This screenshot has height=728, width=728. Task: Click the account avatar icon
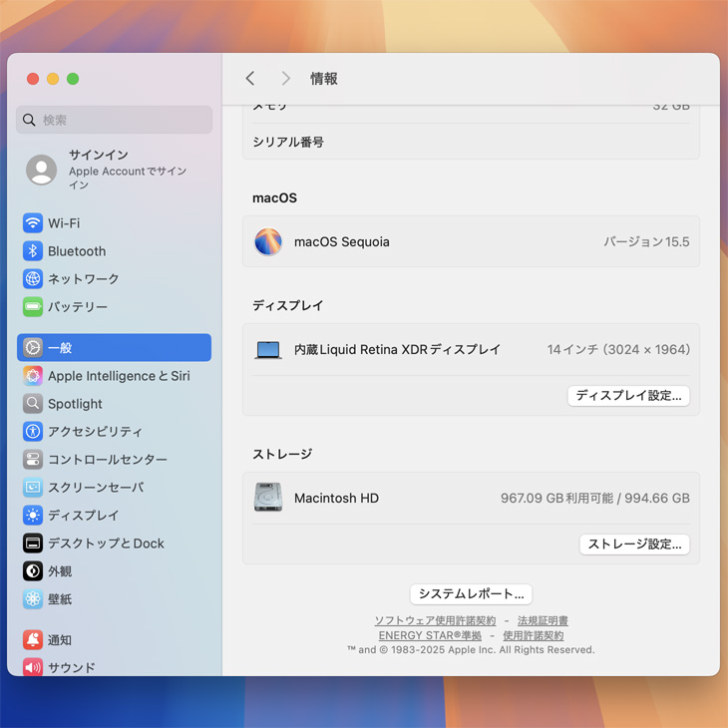(x=41, y=170)
